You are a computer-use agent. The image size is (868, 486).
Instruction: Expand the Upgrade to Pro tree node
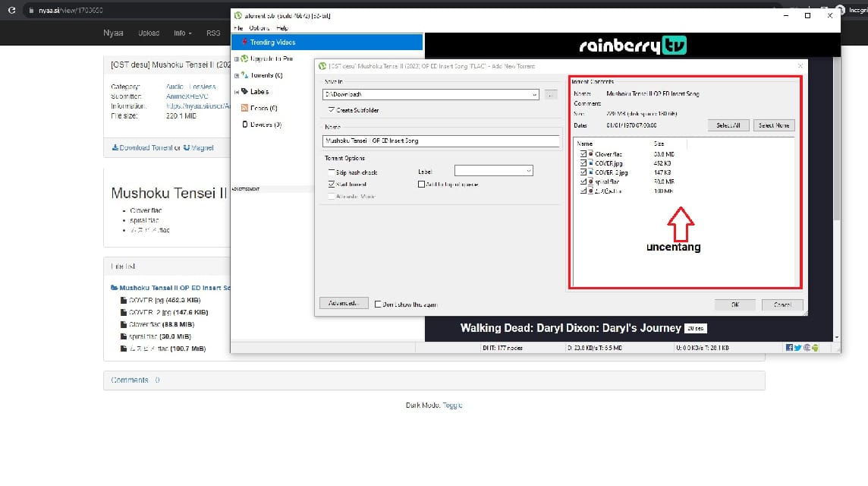237,58
